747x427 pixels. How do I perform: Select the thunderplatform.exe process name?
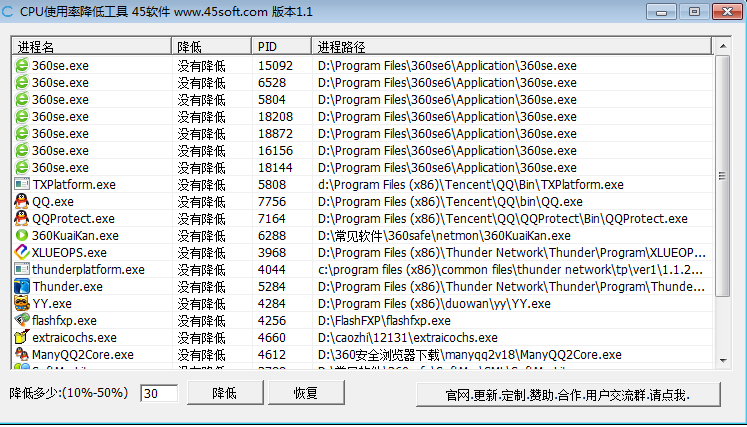coord(88,270)
